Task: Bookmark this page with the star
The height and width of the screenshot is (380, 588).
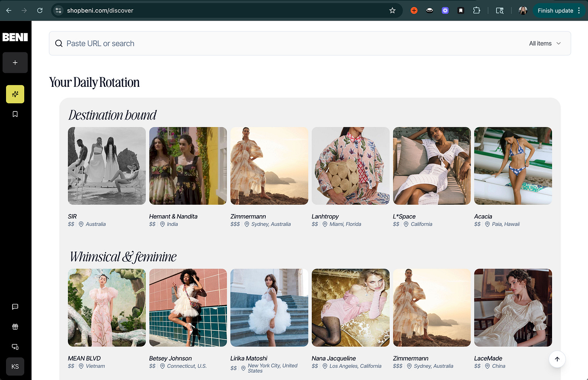Action: point(392,10)
